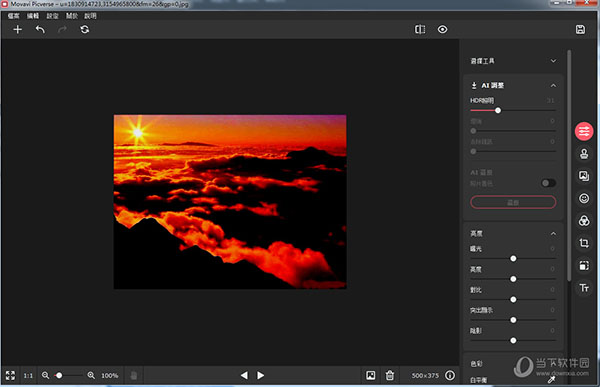Screen dimensions: 600x387
Task: Switch to fullscreen view
Action: pos(10,376)
